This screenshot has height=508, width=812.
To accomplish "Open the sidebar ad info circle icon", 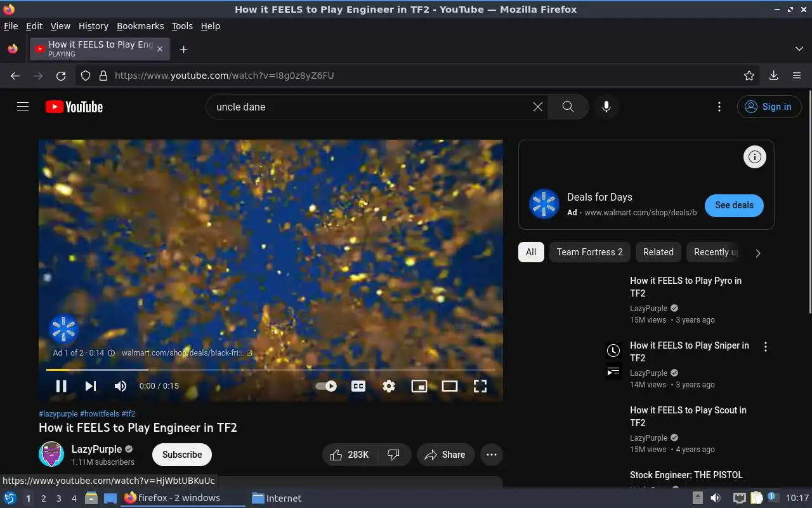I will (755, 157).
